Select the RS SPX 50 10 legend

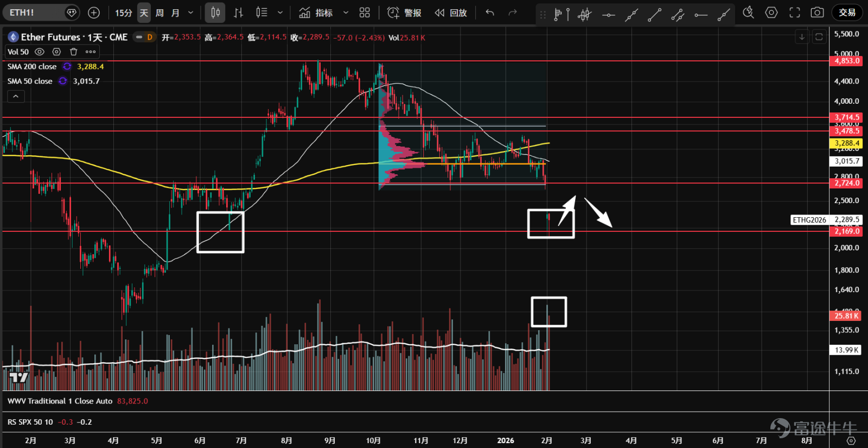[30, 422]
